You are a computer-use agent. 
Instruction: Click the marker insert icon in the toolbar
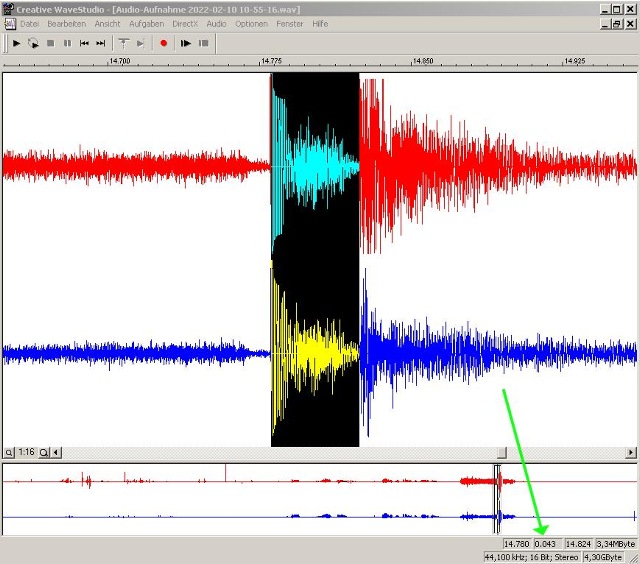pyautogui.click(x=124, y=43)
